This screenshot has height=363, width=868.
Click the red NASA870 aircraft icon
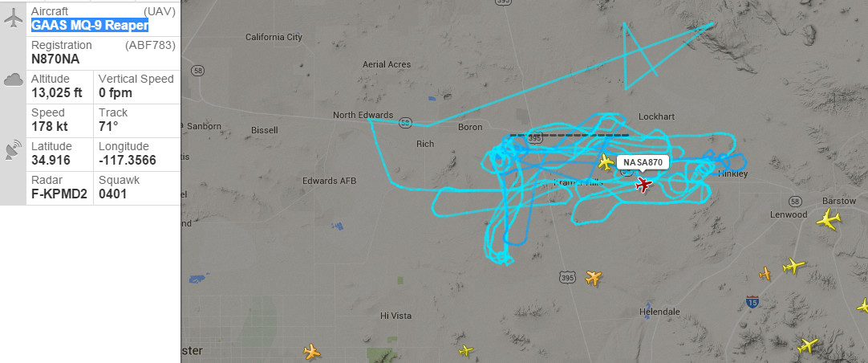[643, 184]
